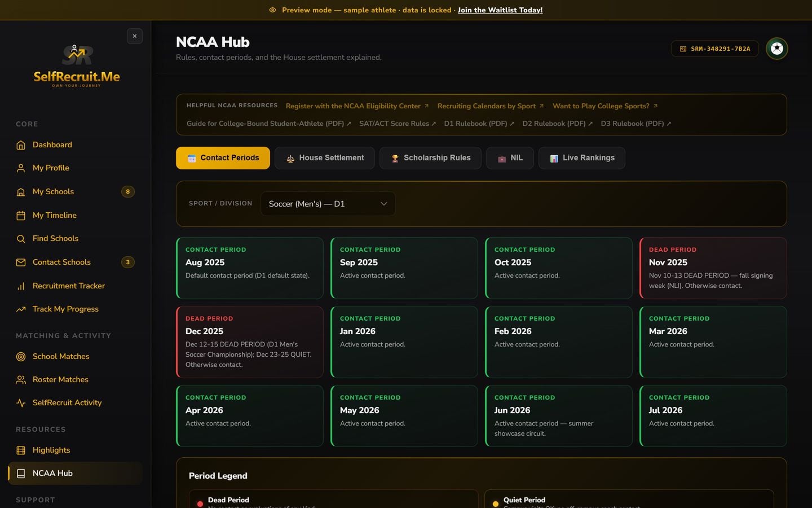Collapse the sidebar with the X button
Image resolution: width=812 pixels, height=508 pixels.
[x=135, y=36]
